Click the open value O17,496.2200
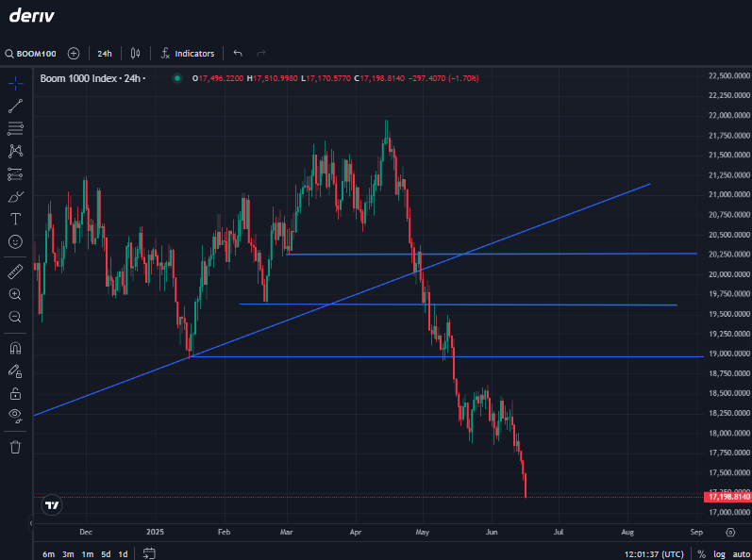The height and width of the screenshot is (560, 752). [218, 78]
